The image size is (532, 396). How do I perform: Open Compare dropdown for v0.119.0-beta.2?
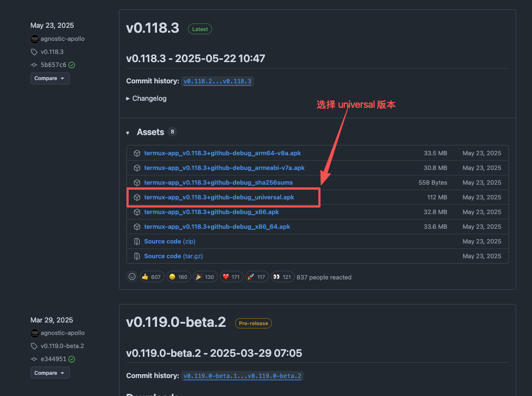(50, 373)
